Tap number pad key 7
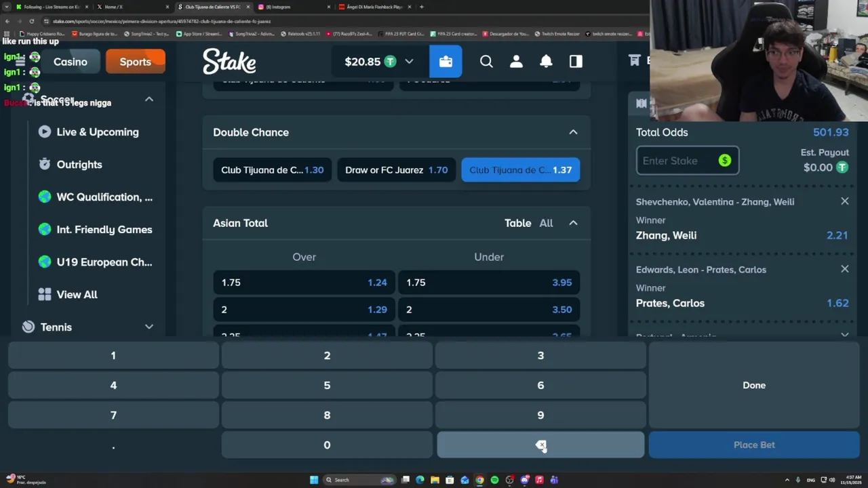Image resolution: width=868 pixels, height=488 pixels. (113, 415)
